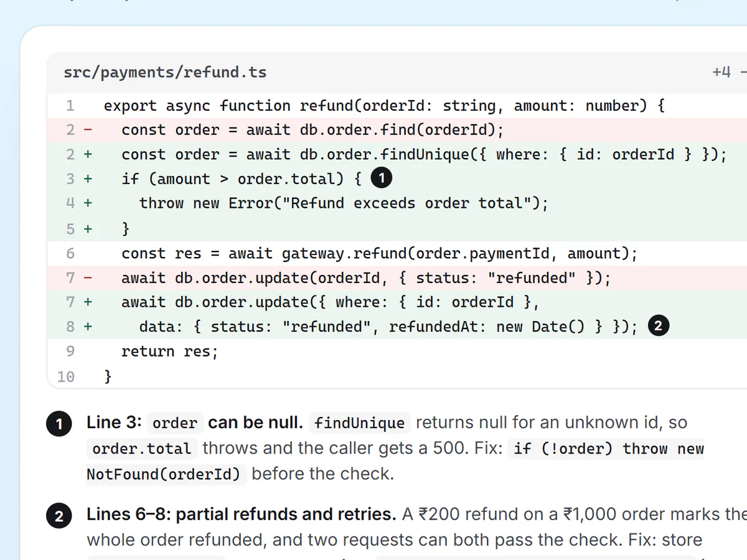The image size is (747, 560).
Task: Click the export async function refund line
Action: [384, 106]
